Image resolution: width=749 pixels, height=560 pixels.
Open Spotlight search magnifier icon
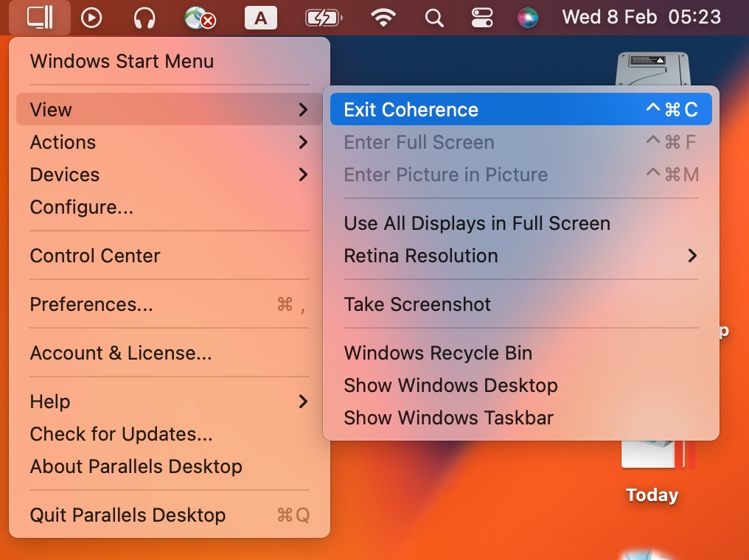(x=435, y=18)
